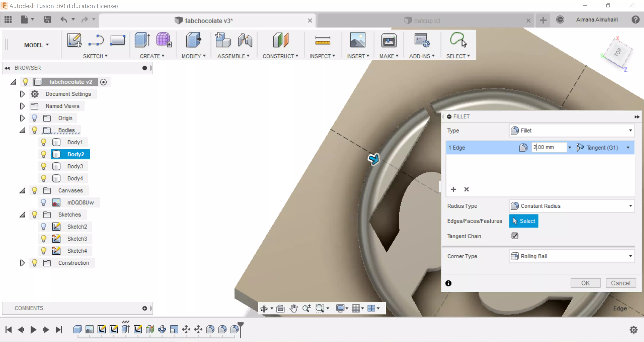Click the Insert canvas image icon

pyautogui.click(x=358, y=40)
